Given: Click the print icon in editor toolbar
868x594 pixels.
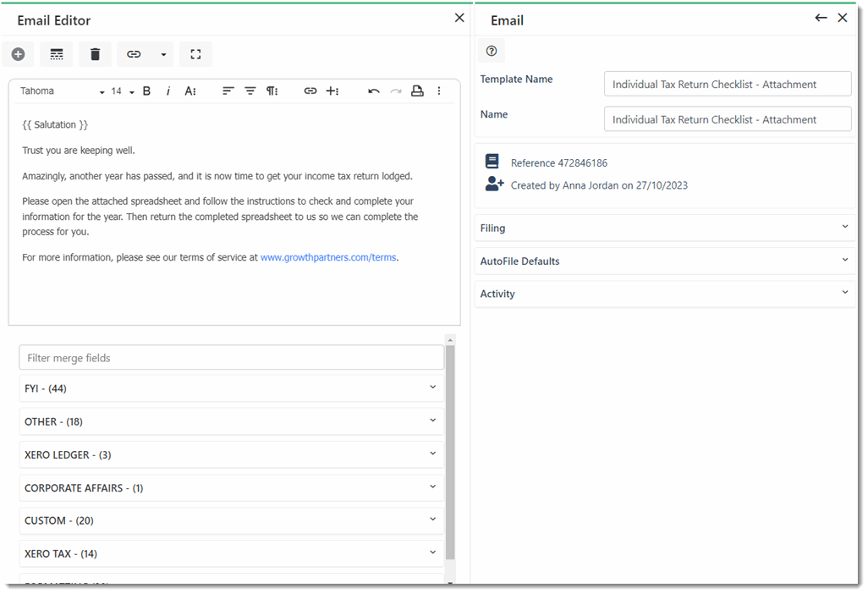Looking at the screenshot, I should 417,91.
